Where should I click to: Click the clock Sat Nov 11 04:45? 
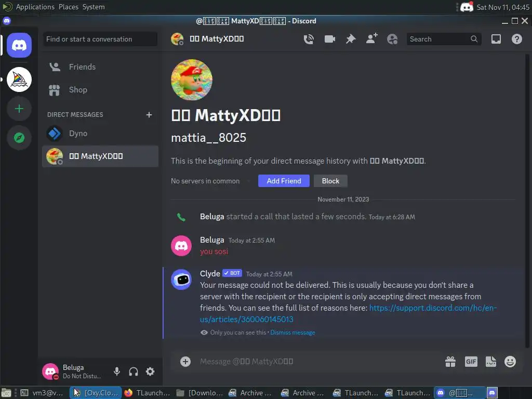(503, 7)
